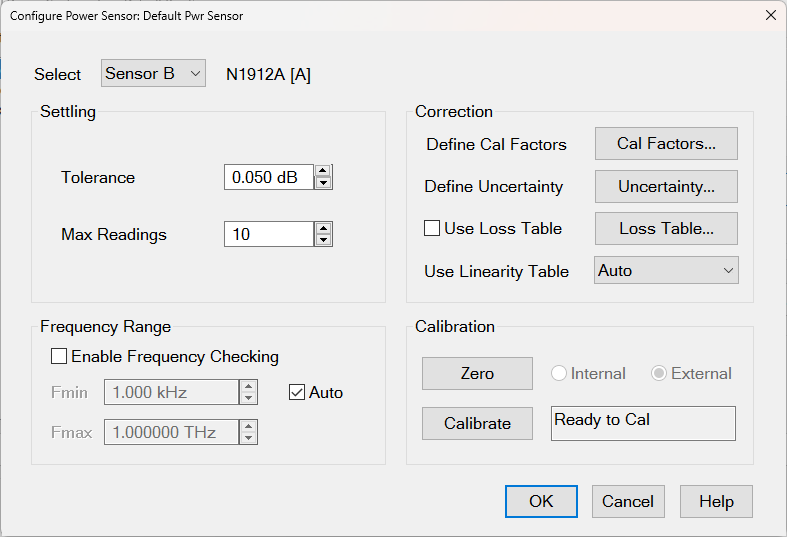Viewport: 787px width, 537px height.
Task: Check Enable Frequency Checking option
Action: (x=59, y=356)
